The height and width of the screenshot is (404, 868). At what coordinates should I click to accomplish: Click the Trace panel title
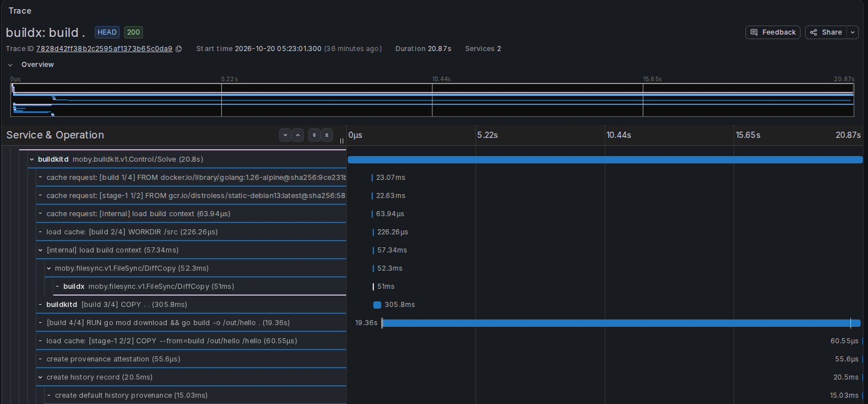click(x=20, y=11)
